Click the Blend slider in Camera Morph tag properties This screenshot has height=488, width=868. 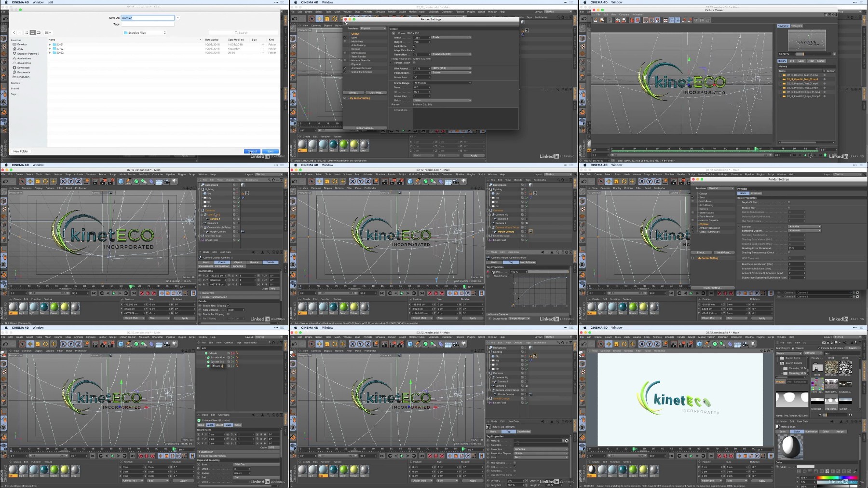click(548, 272)
